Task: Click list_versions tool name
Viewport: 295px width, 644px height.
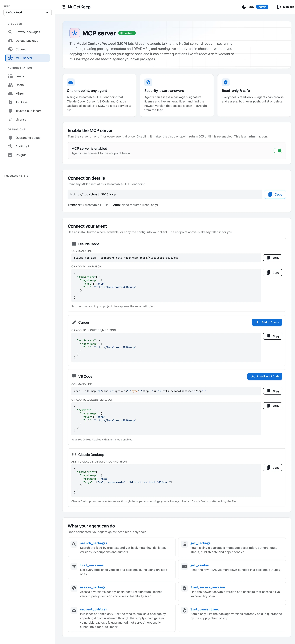Action: coord(92,565)
